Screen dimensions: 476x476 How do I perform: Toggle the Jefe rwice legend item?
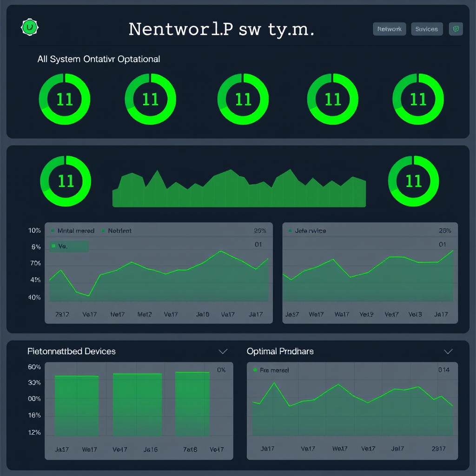coord(307,231)
